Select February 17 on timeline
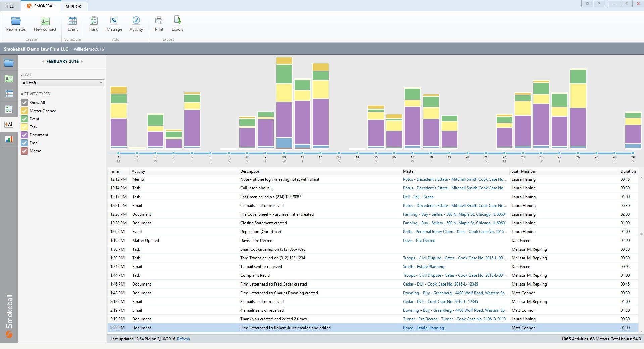The image size is (644, 349). 412,153
